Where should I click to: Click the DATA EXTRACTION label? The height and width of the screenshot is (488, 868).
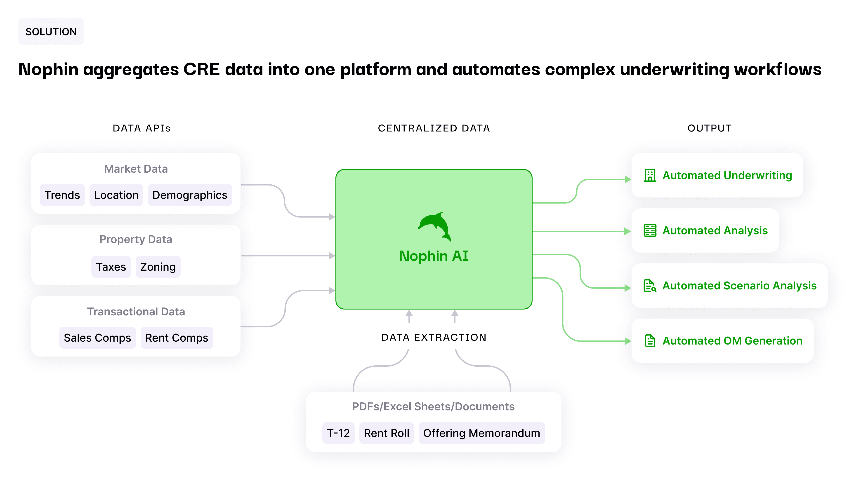pyautogui.click(x=434, y=338)
